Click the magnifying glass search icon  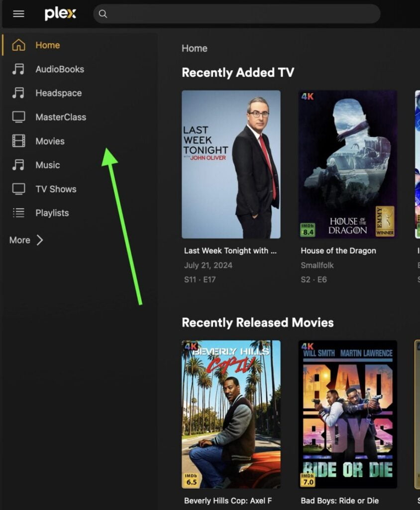103,14
